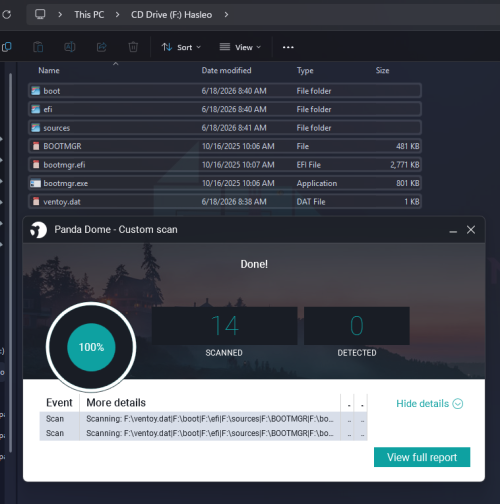Expand chevron after the monitor icon

[60, 15]
